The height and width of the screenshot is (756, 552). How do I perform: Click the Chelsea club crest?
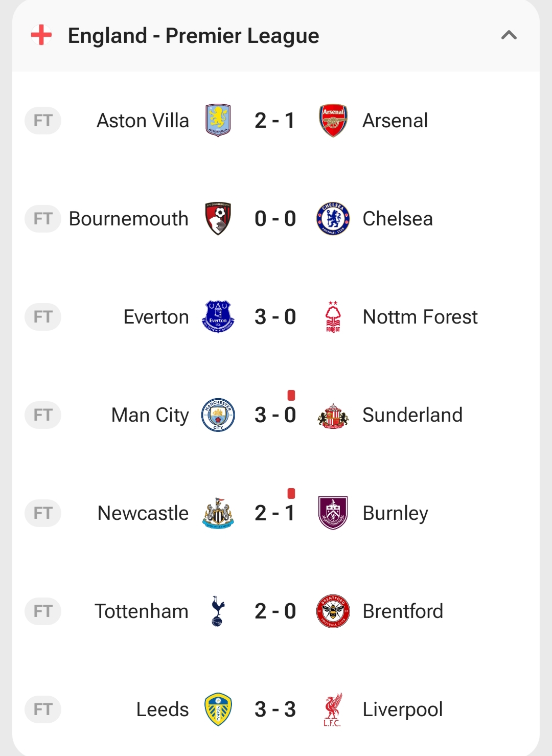[333, 219]
